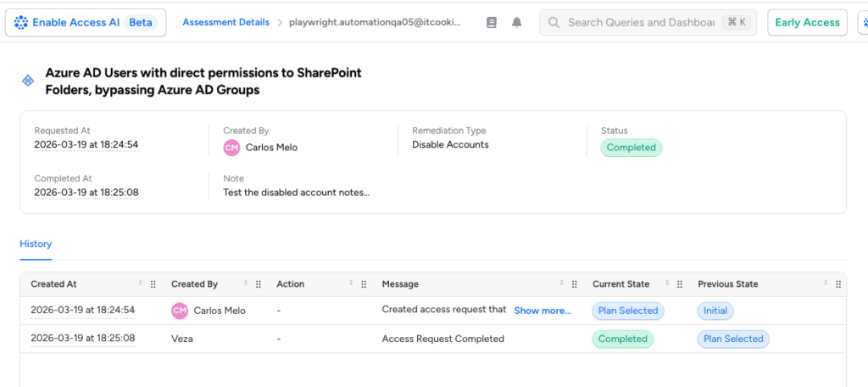Sort the Current State column
The image size is (868, 387).
click(667, 283)
